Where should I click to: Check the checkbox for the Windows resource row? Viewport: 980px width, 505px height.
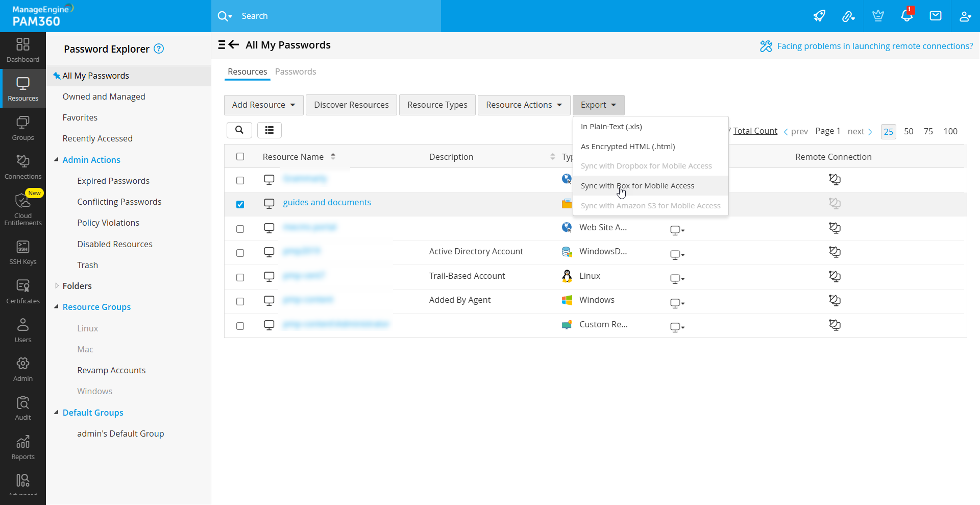pos(240,301)
